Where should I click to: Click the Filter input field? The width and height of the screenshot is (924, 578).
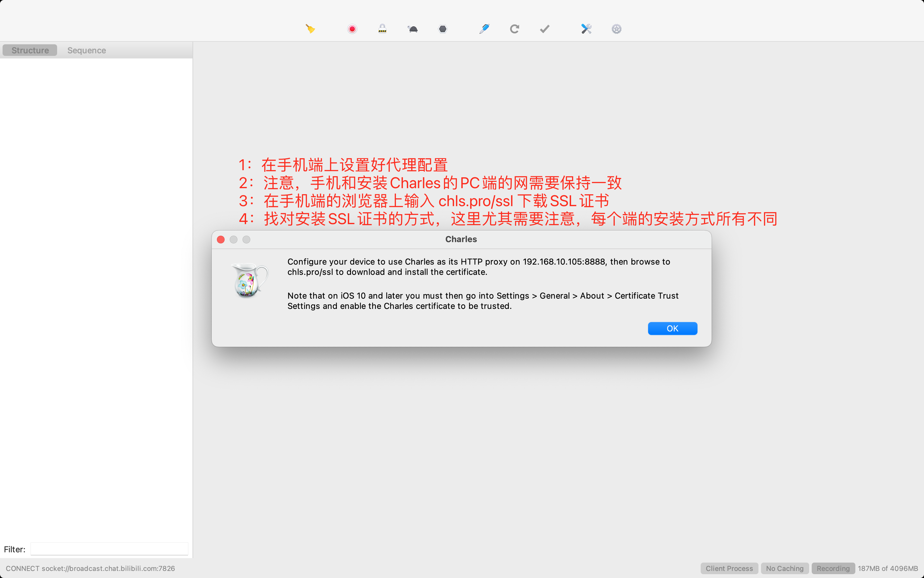click(x=109, y=549)
